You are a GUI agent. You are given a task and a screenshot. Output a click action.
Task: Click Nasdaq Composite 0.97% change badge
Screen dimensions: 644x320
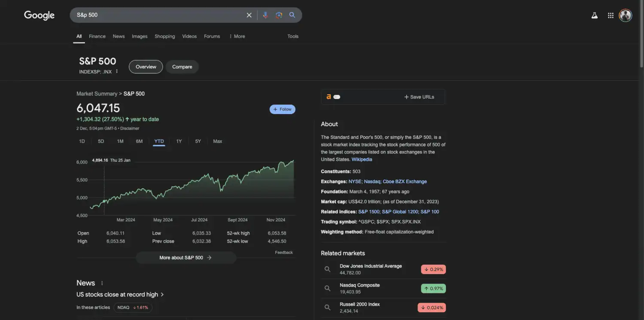pyautogui.click(x=433, y=289)
